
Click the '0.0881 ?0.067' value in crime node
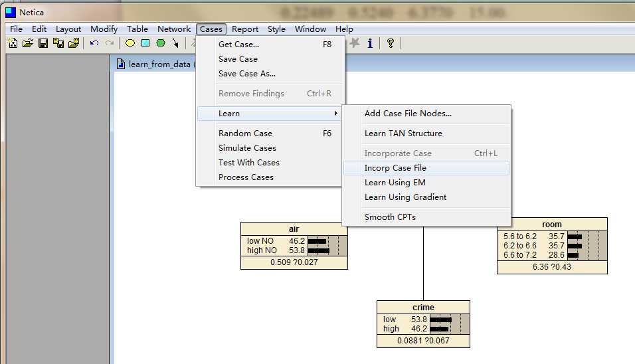(423, 341)
